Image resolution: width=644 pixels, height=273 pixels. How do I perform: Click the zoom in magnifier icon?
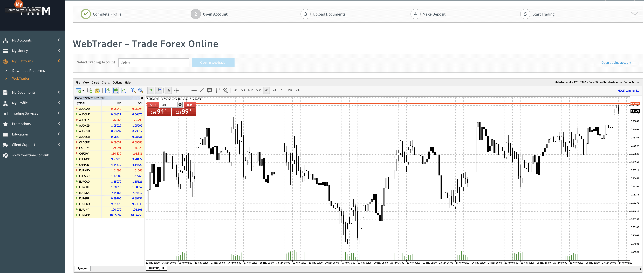point(133,91)
